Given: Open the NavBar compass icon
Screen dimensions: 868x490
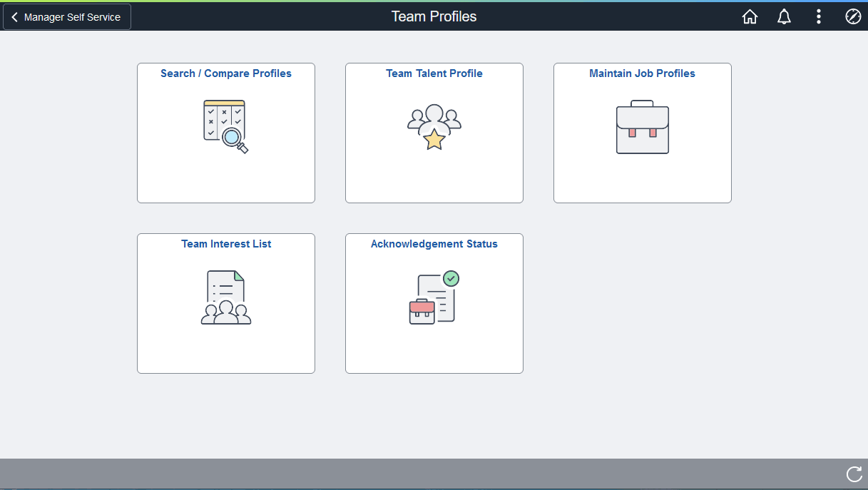Looking at the screenshot, I should pos(853,16).
